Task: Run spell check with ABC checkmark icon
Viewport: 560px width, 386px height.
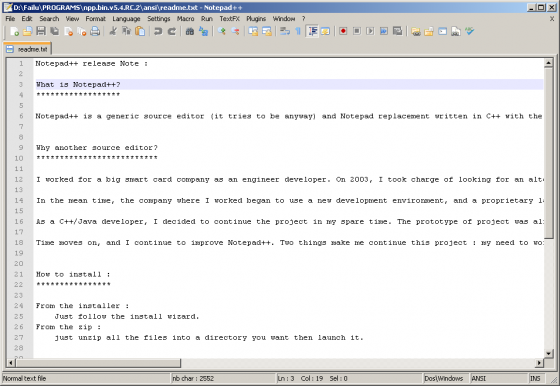Action: point(469,31)
